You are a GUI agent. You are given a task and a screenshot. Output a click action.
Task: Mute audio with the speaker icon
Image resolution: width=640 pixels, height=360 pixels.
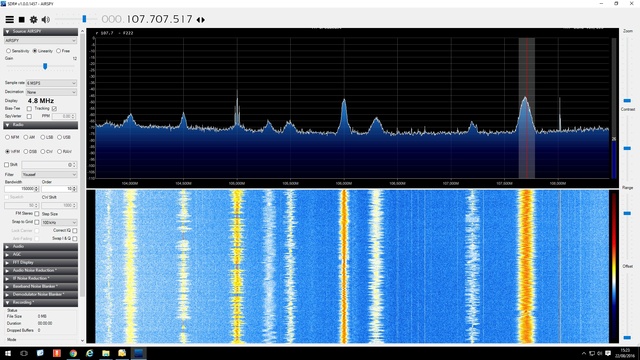coord(46,19)
